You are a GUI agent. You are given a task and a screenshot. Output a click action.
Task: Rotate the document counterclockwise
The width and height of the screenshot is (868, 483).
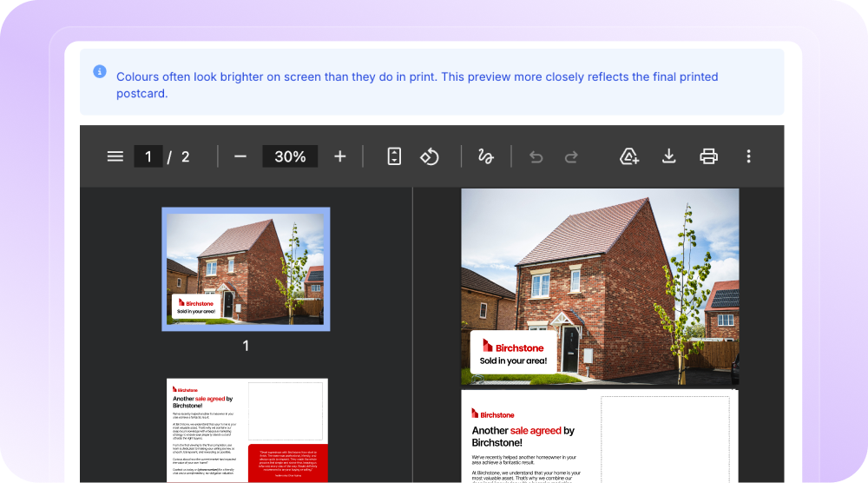point(430,156)
